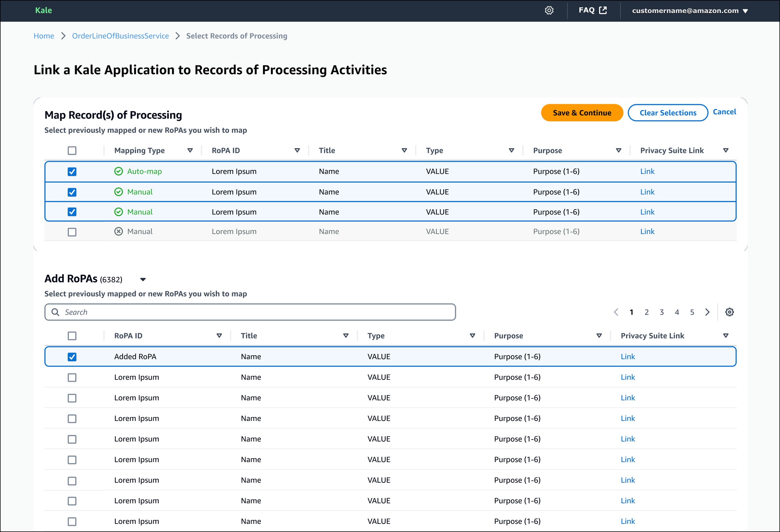Image resolution: width=780 pixels, height=532 pixels.
Task: Click the green check icon on Auto-map row
Action: (x=119, y=172)
